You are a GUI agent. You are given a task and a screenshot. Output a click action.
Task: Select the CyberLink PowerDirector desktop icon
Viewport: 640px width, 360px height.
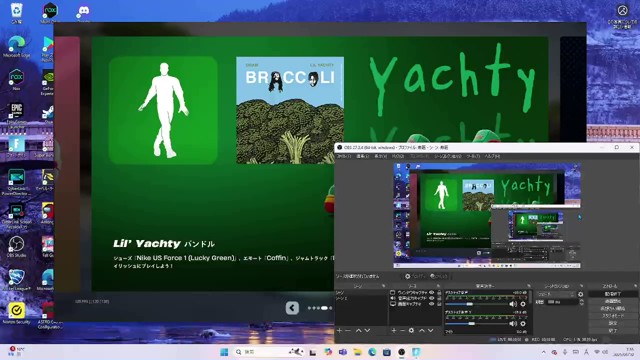(x=16, y=182)
